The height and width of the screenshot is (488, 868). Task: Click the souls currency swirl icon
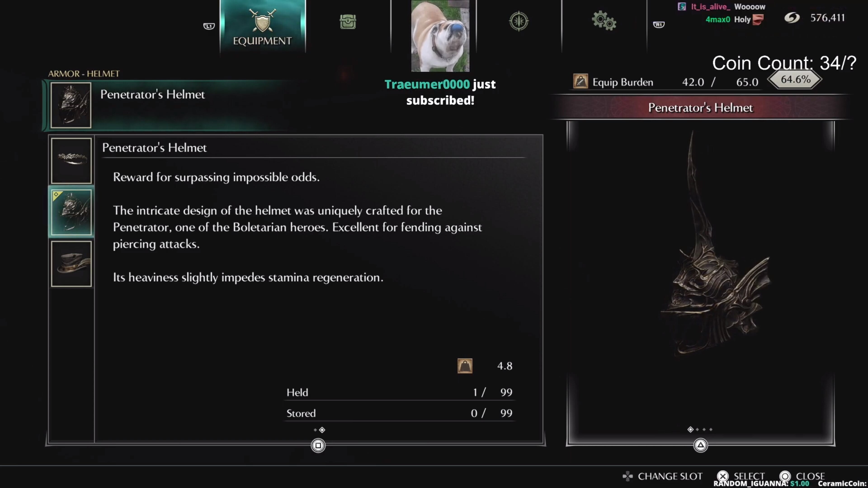point(792,18)
